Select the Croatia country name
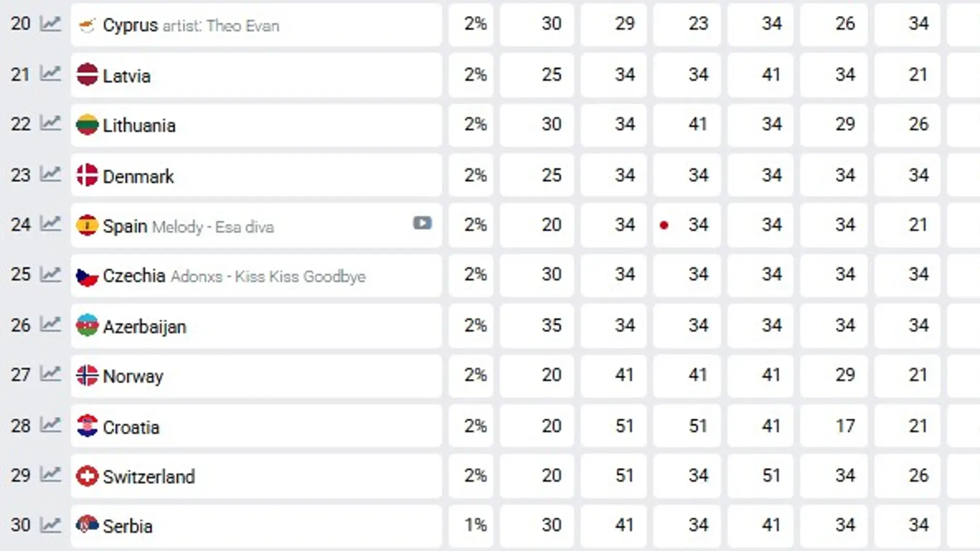 pyautogui.click(x=132, y=426)
